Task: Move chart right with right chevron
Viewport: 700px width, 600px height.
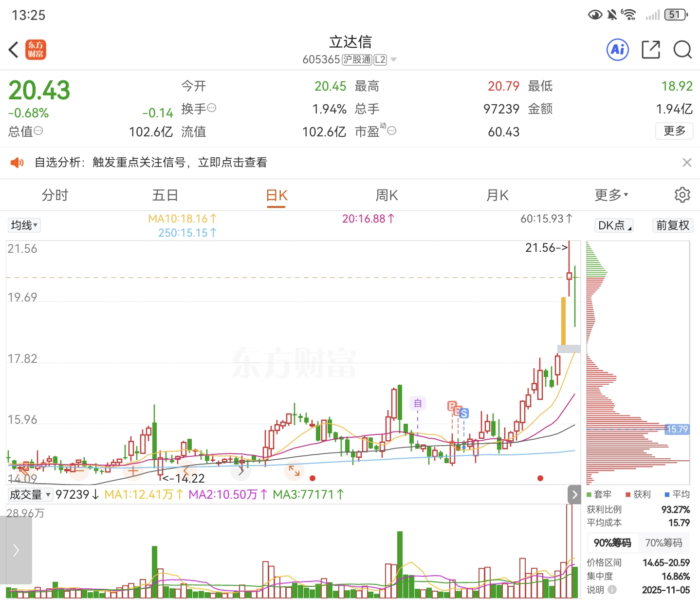Action: tap(241, 471)
